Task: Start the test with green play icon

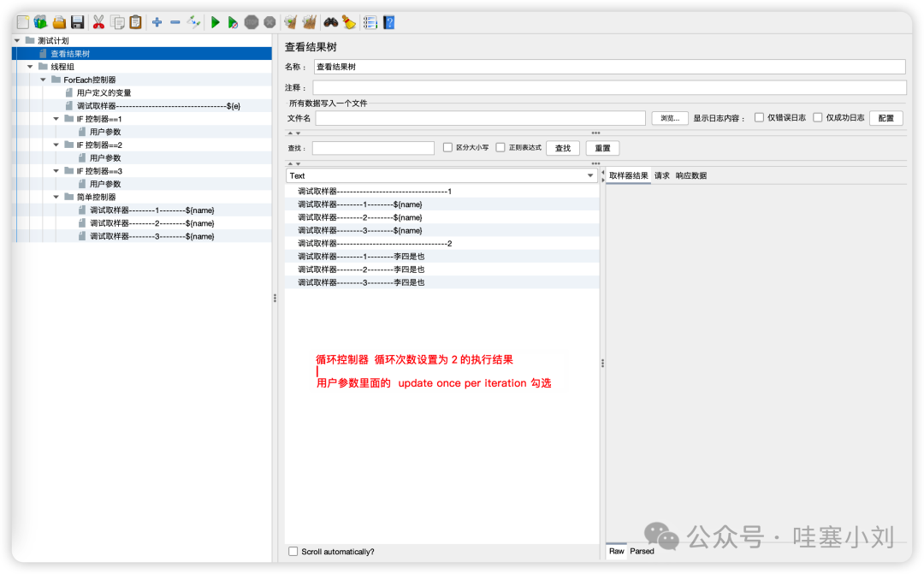Action: 215,22
